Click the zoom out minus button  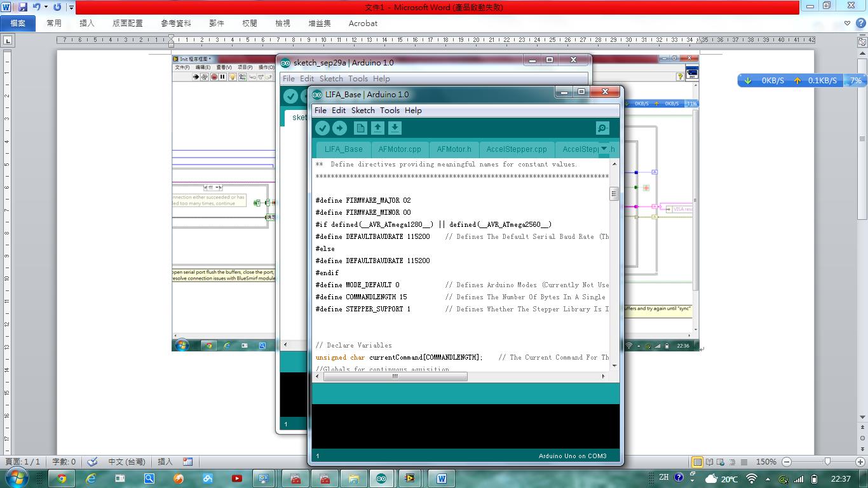[787, 462]
